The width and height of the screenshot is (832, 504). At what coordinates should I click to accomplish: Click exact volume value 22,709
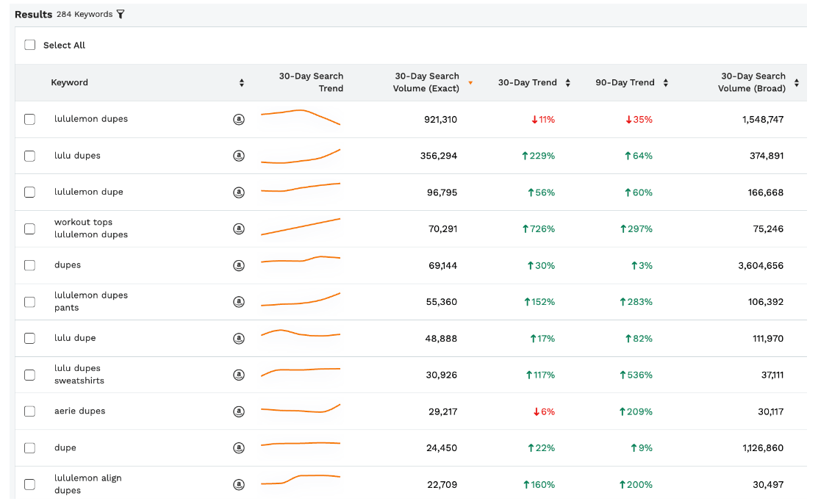442,484
